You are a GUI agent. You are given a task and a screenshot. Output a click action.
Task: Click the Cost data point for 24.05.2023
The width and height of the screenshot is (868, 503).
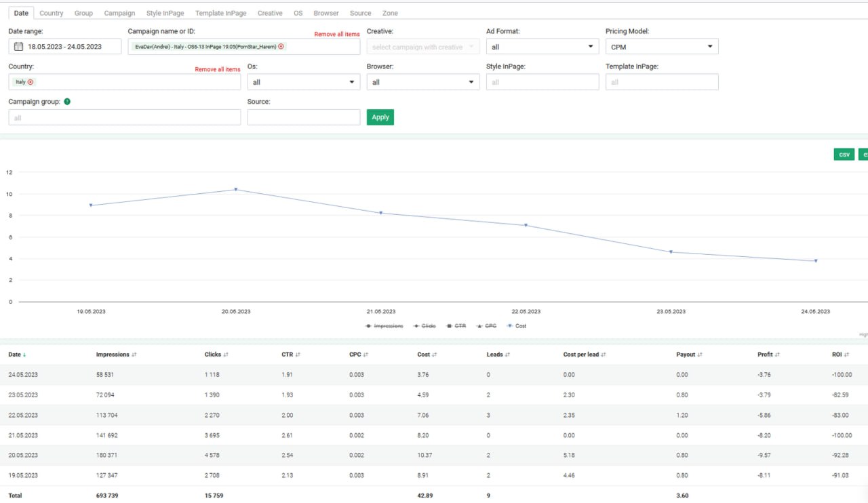(x=816, y=261)
